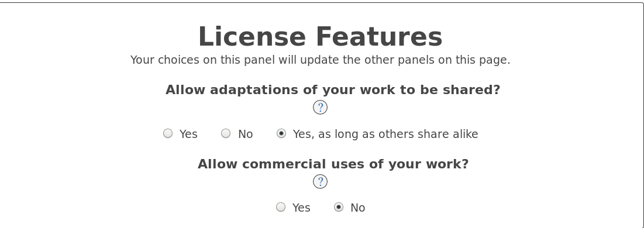Select 'No' radio for commercial uses
644x228 pixels.
click(x=339, y=206)
